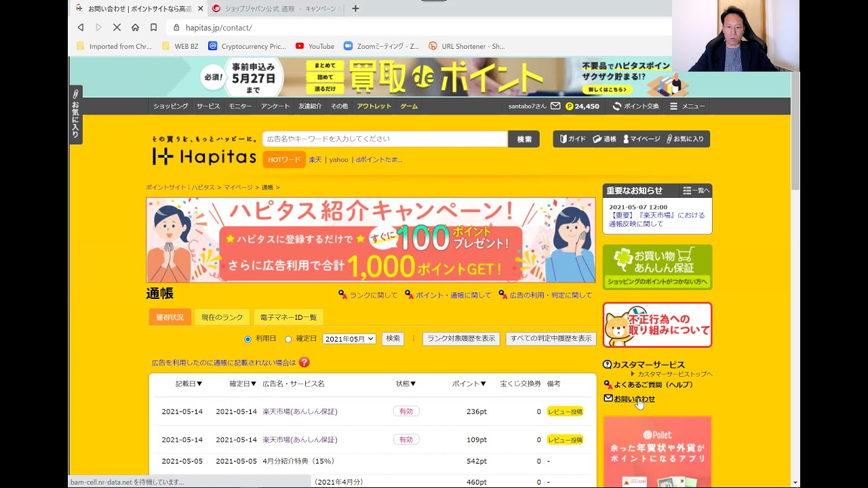This screenshot has width=868, height=488.
Task: Open ガイド icon link
Action: (x=572, y=139)
